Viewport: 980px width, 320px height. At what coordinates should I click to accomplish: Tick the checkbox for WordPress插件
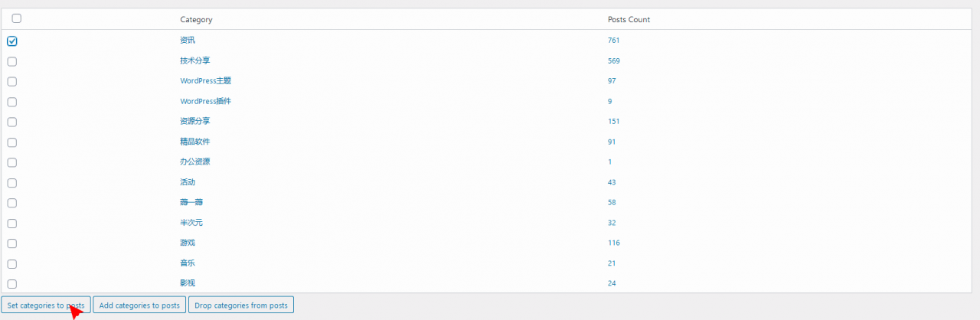click(12, 102)
